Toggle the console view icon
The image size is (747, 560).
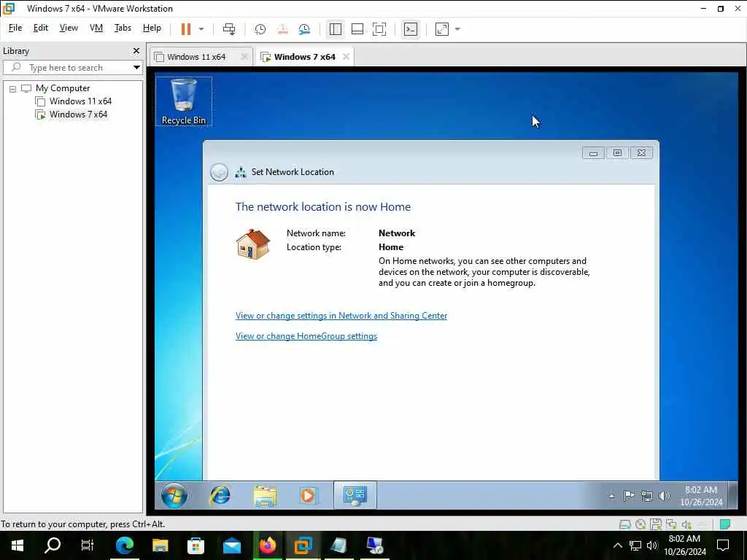click(x=411, y=29)
